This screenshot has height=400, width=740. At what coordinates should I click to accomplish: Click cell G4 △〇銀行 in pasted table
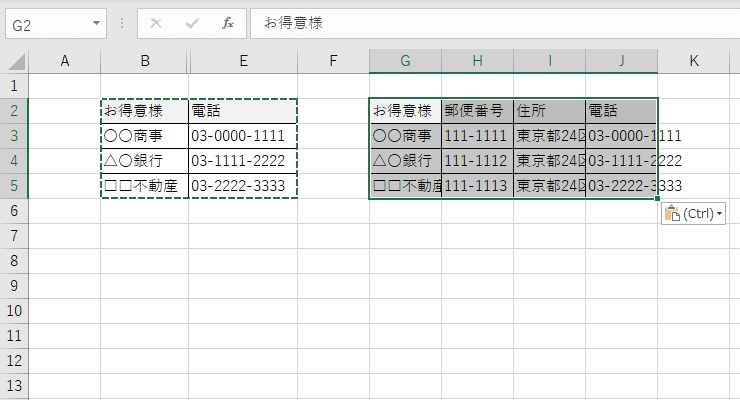(405, 161)
